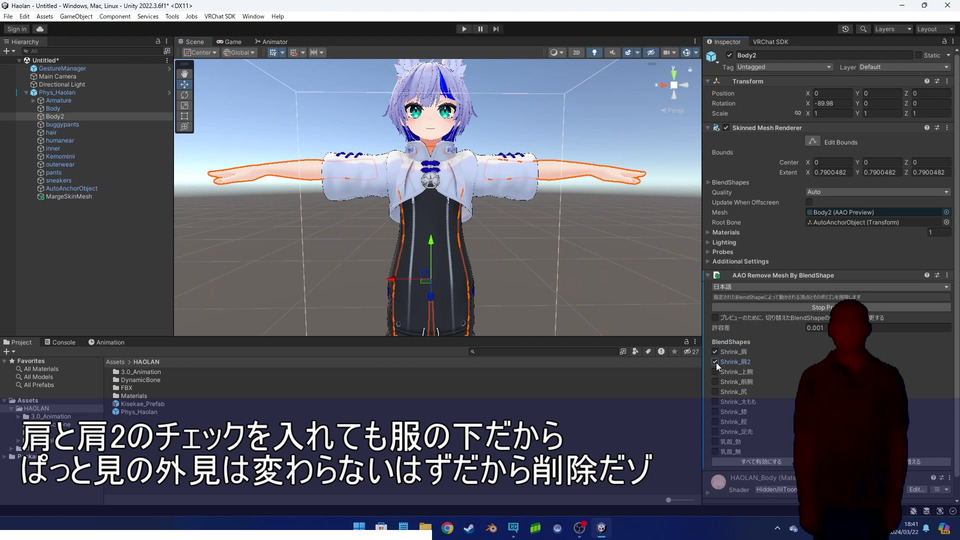Open the global search magnifier icon
The height and width of the screenshot is (540, 960).
[863, 29]
